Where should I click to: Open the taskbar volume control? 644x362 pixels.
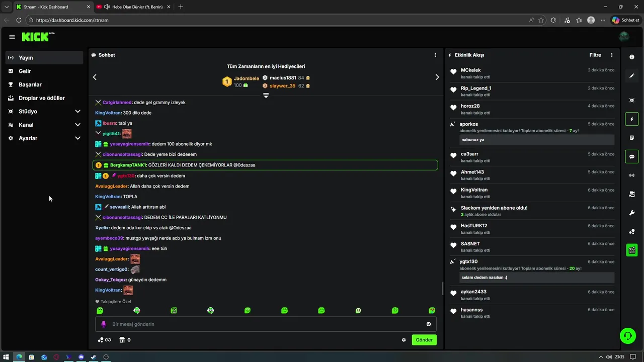click(609, 357)
